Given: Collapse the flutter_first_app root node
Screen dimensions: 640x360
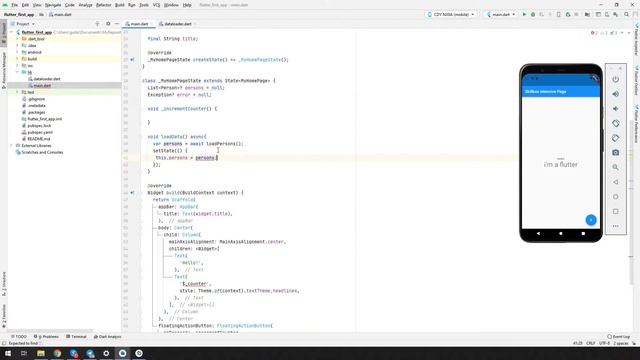Looking at the screenshot, I should pos(12,32).
